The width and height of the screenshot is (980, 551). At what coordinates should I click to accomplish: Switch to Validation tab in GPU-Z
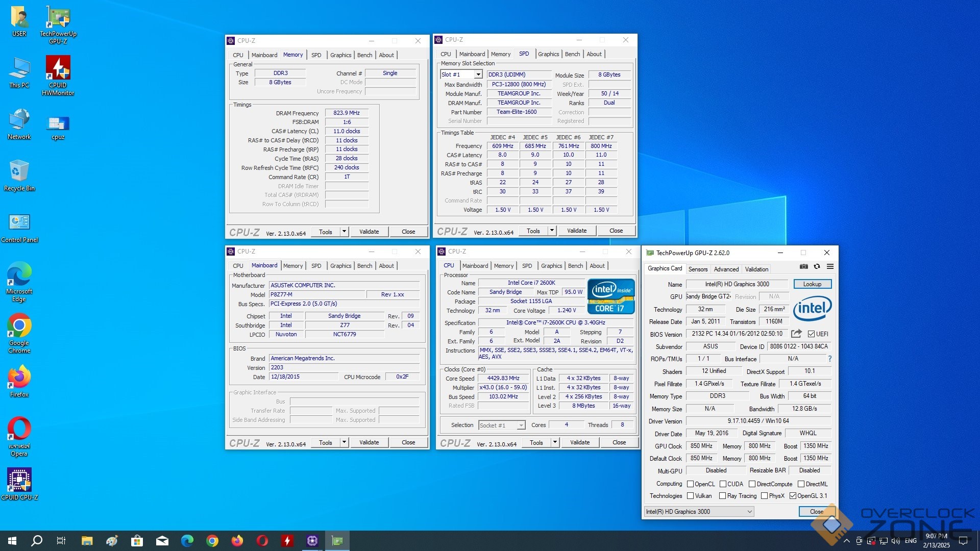coord(756,269)
